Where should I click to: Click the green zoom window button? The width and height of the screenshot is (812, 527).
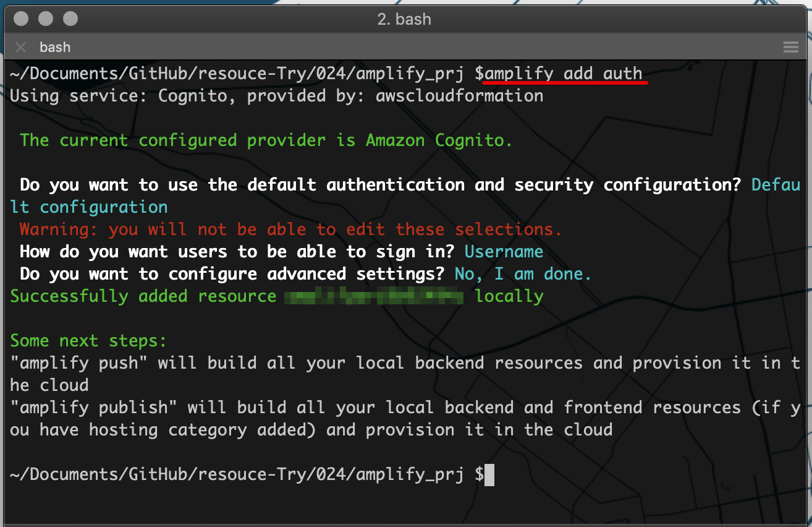[70, 19]
